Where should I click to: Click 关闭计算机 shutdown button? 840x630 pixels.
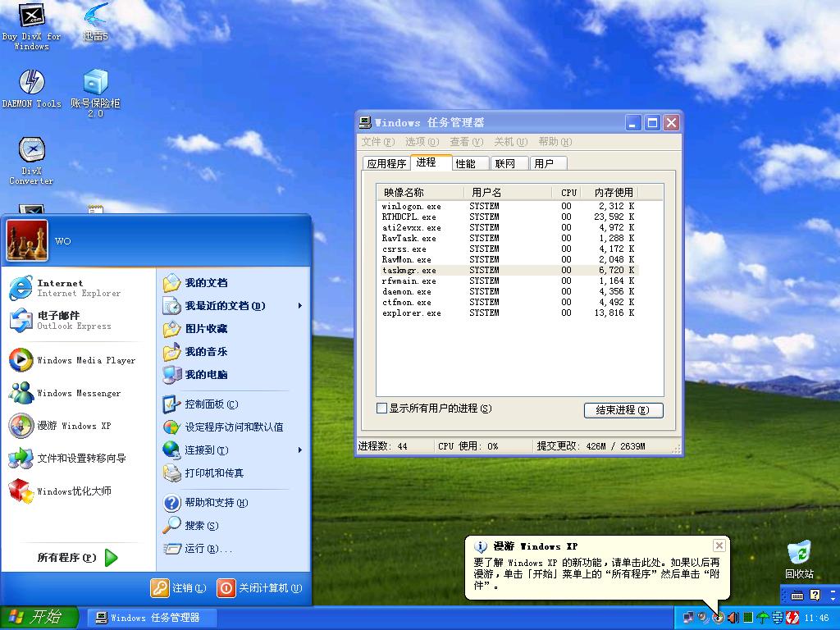point(260,587)
